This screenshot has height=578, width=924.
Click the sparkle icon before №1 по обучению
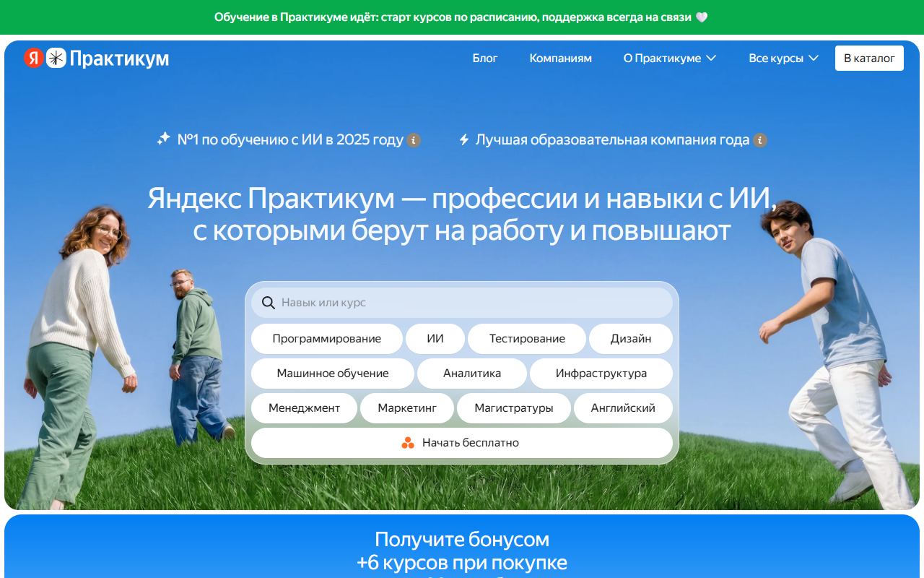click(x=164, y=139)
